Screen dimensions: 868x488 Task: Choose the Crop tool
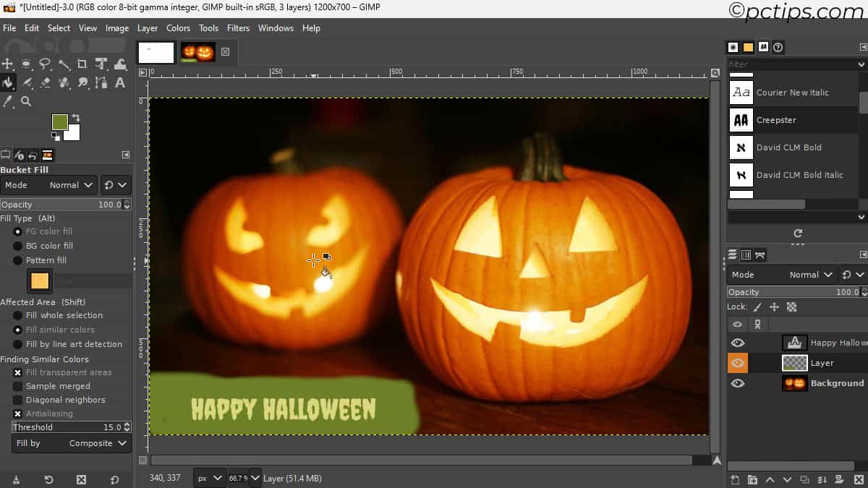click(x=82, y=64)
